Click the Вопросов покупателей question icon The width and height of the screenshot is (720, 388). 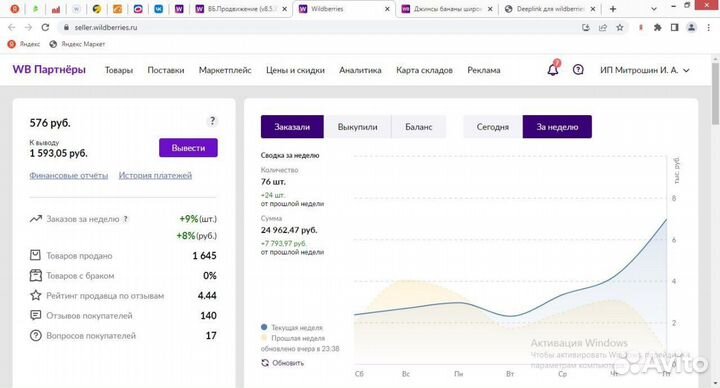tap(35, 335)
